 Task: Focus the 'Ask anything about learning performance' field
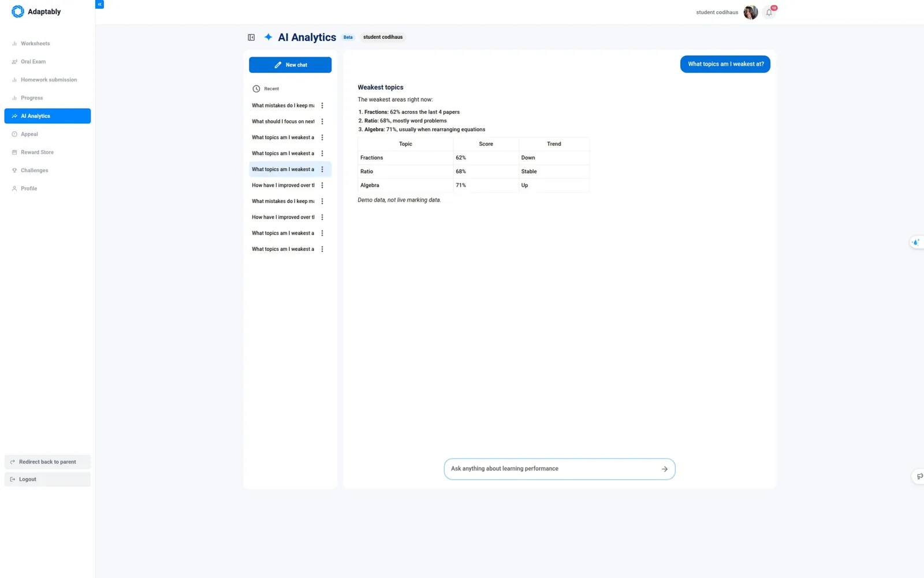[x=559, y=469]
